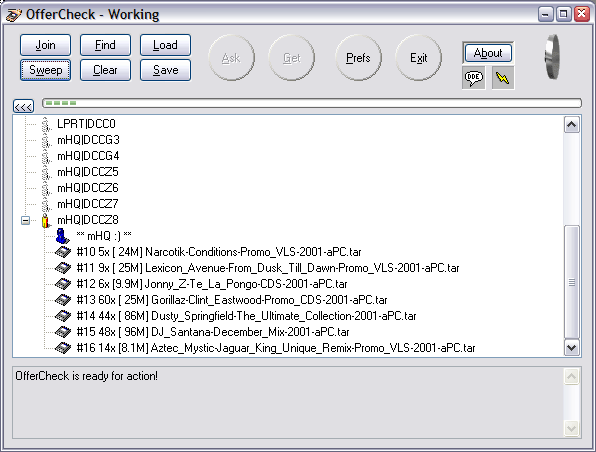Select the mHQ|DCCG3 bot entry
The image size is (596, 452).
[x=88, y=140]
